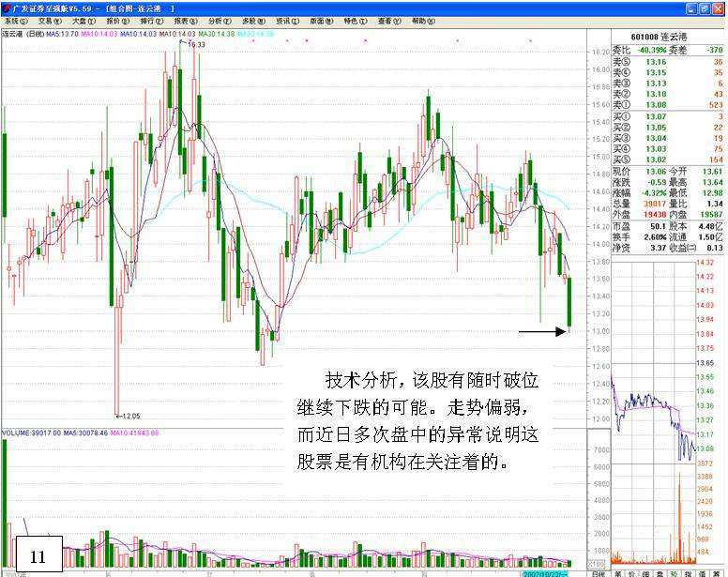
Task: Click the 16.33 high price marker
Action: (x=196, y=44)
